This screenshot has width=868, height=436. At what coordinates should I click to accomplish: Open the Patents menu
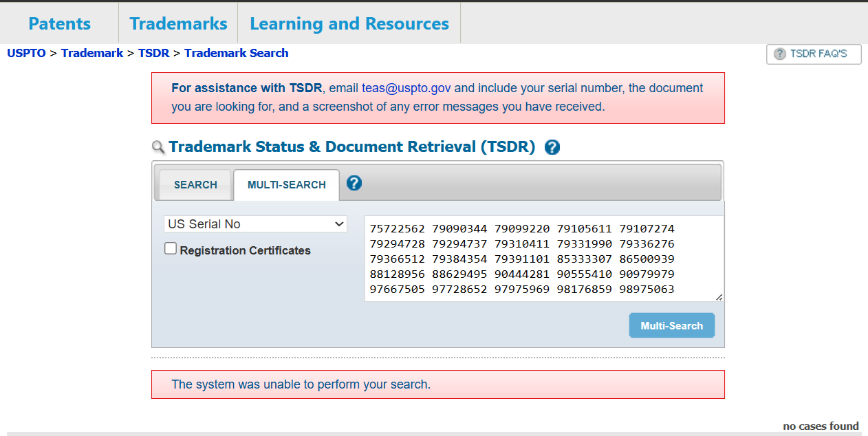[59, 23]
